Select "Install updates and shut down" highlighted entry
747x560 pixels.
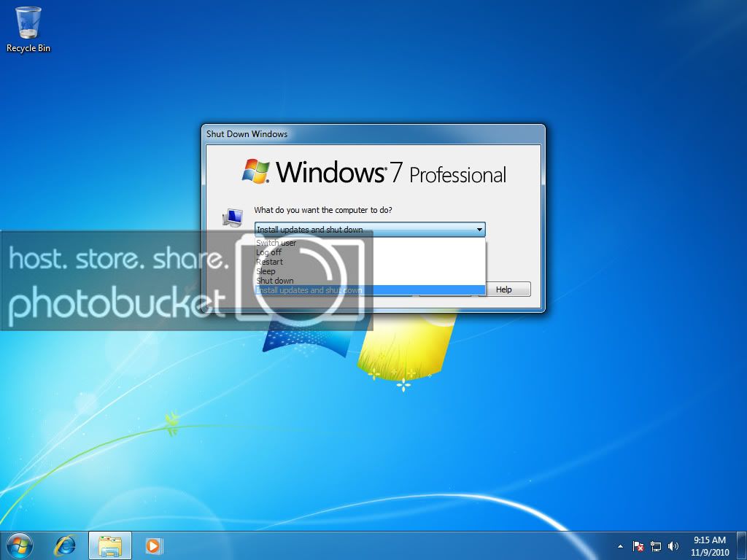309,290
